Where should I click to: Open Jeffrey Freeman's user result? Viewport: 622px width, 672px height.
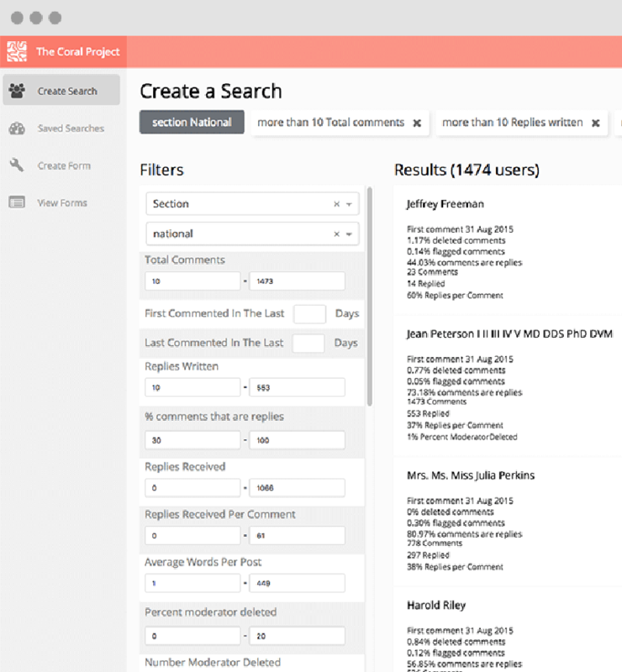(445, 204)
